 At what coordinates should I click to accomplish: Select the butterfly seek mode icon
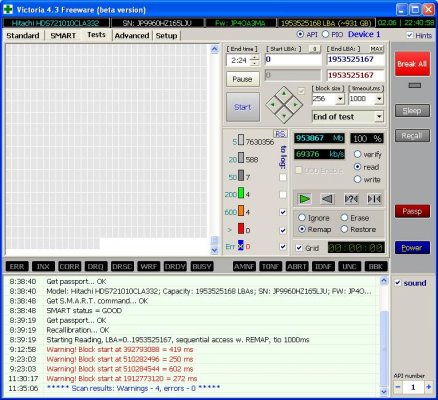click(x=374, y=199)
